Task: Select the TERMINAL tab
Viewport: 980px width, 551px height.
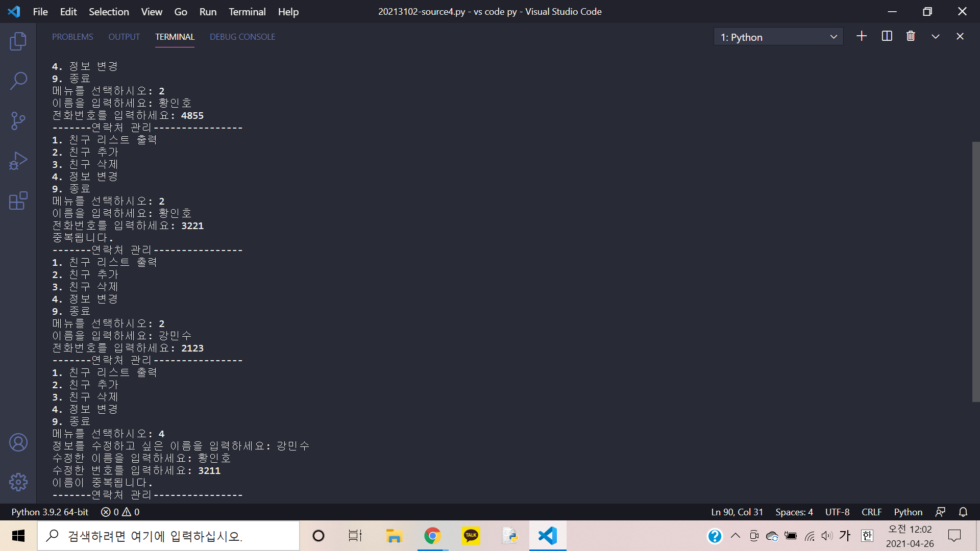Action: (175, 37)
